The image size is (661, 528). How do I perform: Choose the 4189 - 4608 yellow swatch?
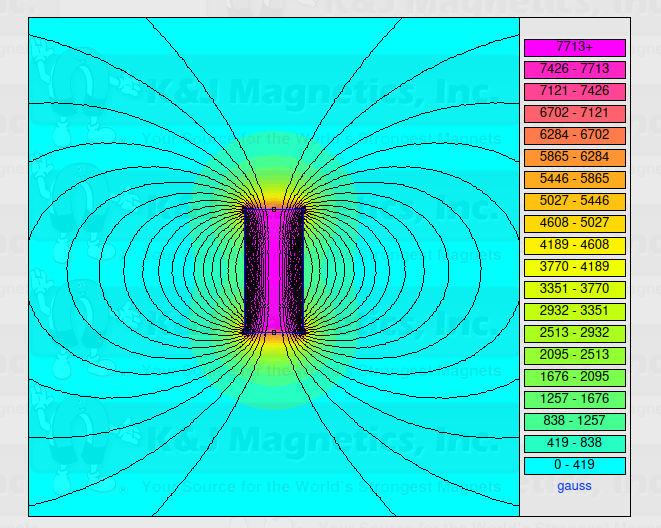[x=575, y=245]
